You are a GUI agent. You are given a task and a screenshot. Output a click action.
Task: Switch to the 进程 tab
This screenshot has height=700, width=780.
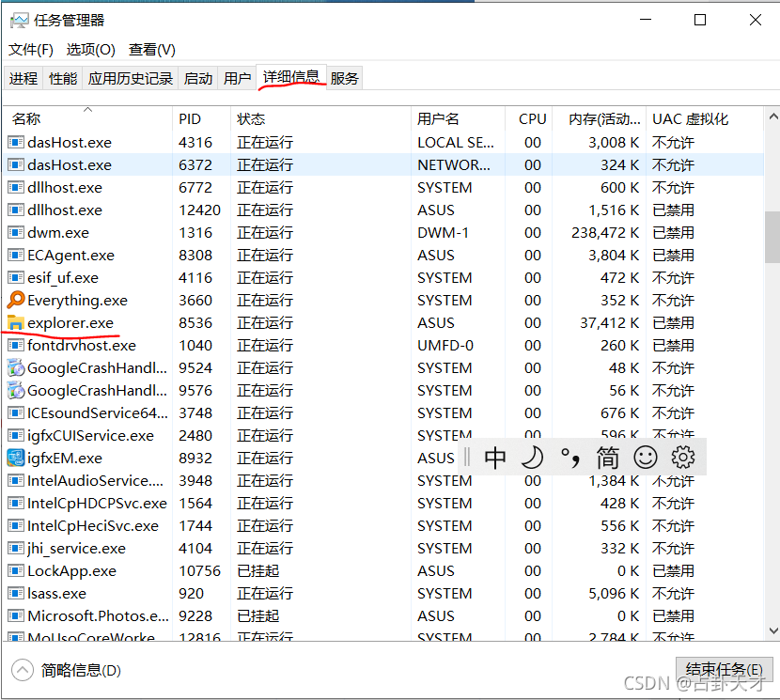tap(23, 78)
